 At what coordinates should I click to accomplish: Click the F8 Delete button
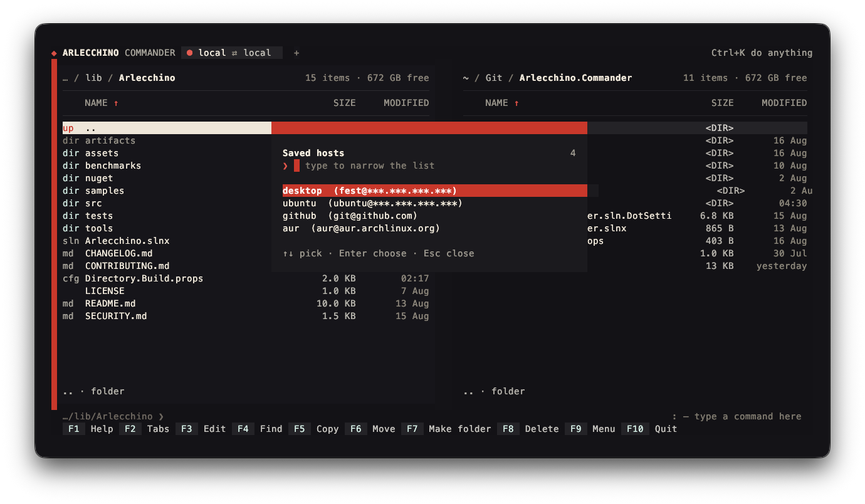pyautogui.click(x=528, y=429)
